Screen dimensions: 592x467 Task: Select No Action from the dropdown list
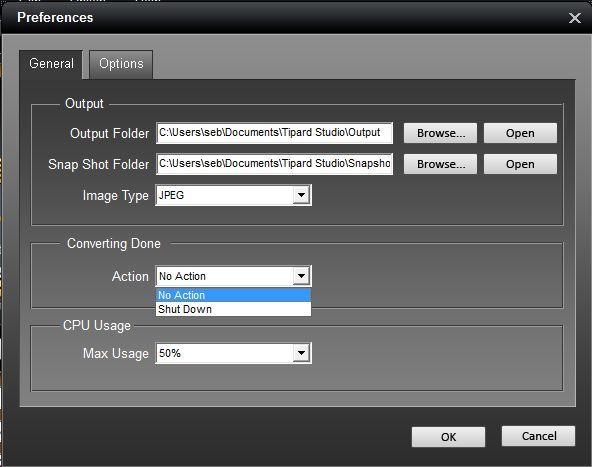point(233,295)
